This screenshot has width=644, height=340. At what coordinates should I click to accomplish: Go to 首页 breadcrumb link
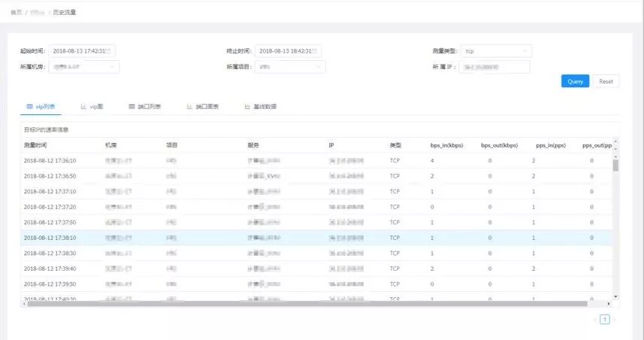16,12
